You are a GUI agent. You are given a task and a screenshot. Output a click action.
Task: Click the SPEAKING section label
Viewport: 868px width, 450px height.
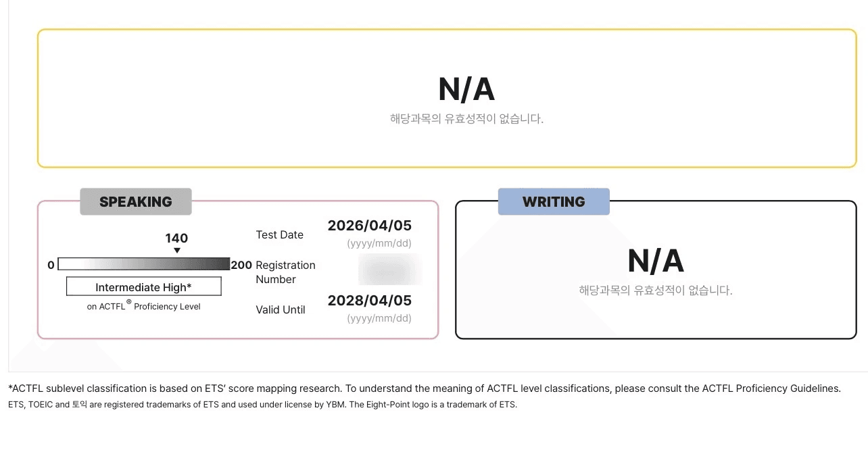135,201
